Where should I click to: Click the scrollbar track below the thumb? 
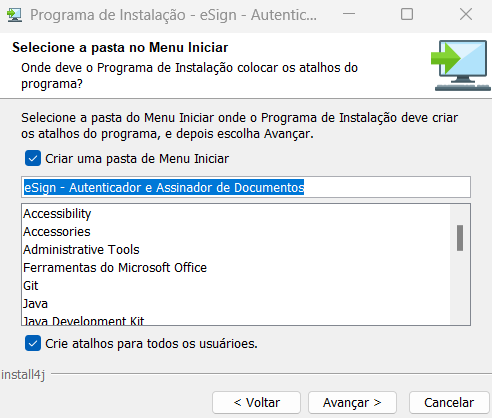pos(460,287)
